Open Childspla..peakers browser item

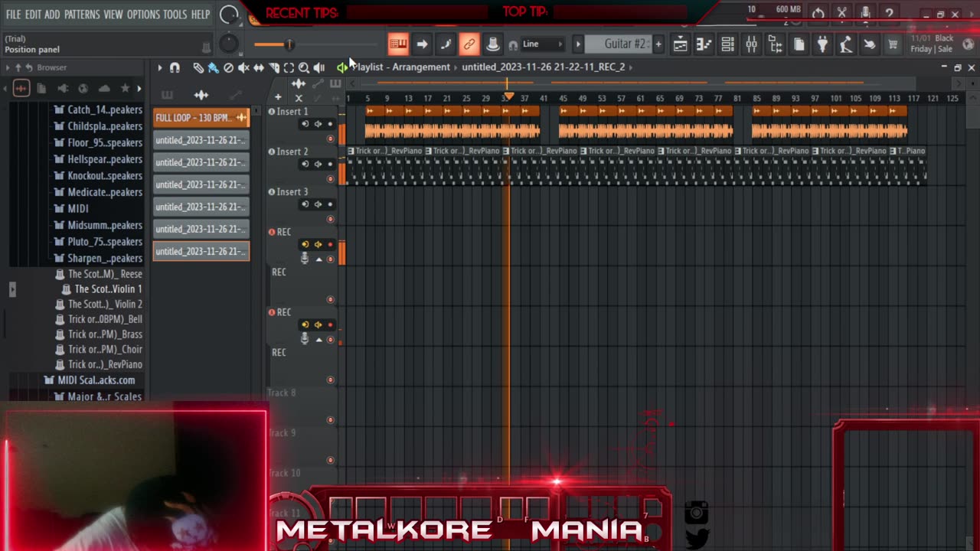point(97,126)
